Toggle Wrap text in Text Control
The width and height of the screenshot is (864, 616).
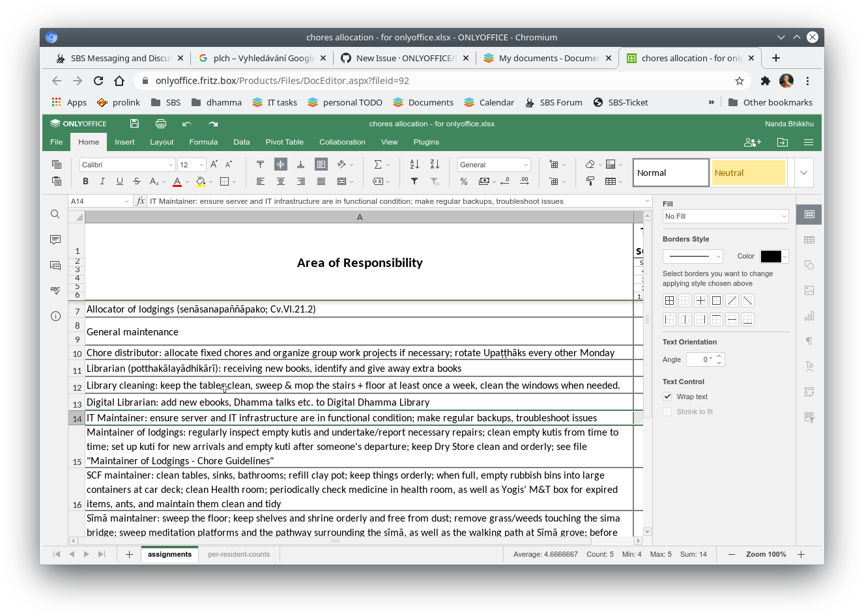coord(667,396)
